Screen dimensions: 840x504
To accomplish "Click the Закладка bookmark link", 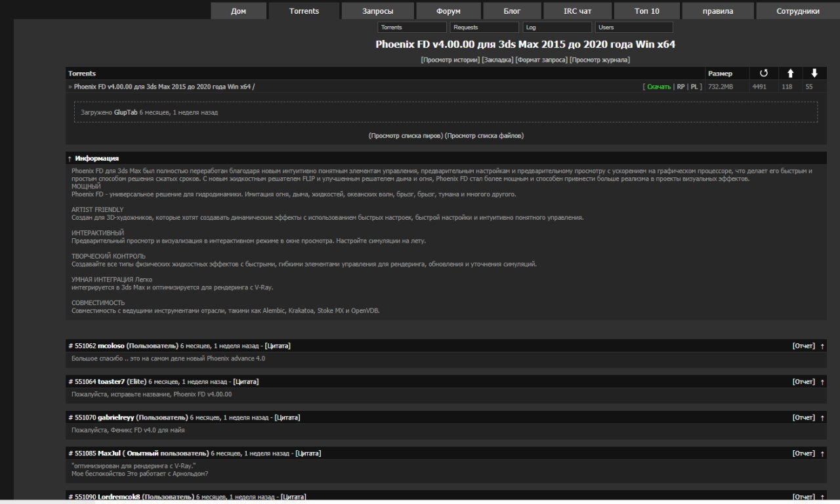I will point(497,60).
